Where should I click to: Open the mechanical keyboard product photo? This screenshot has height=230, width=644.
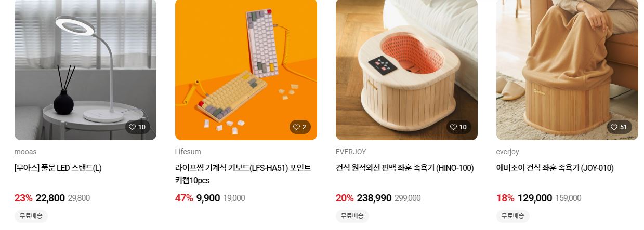[x=246, y=70]
